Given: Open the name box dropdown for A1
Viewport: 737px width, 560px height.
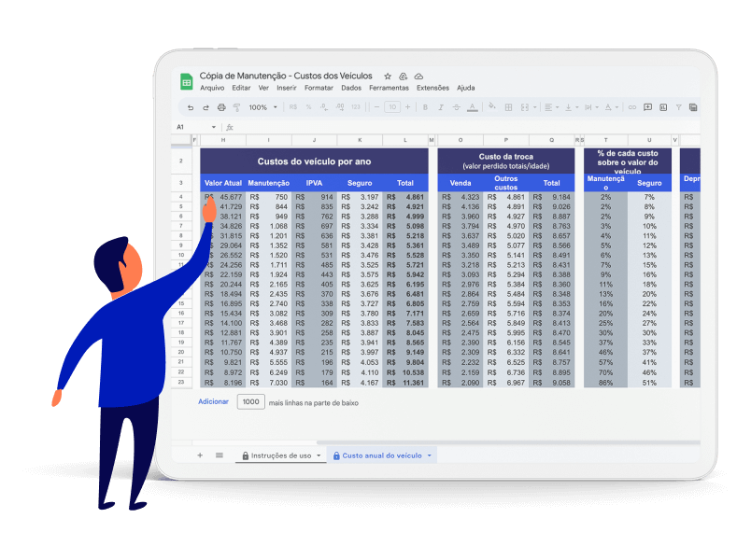Looking at the screenshot, I should click(x=214, y=127).
